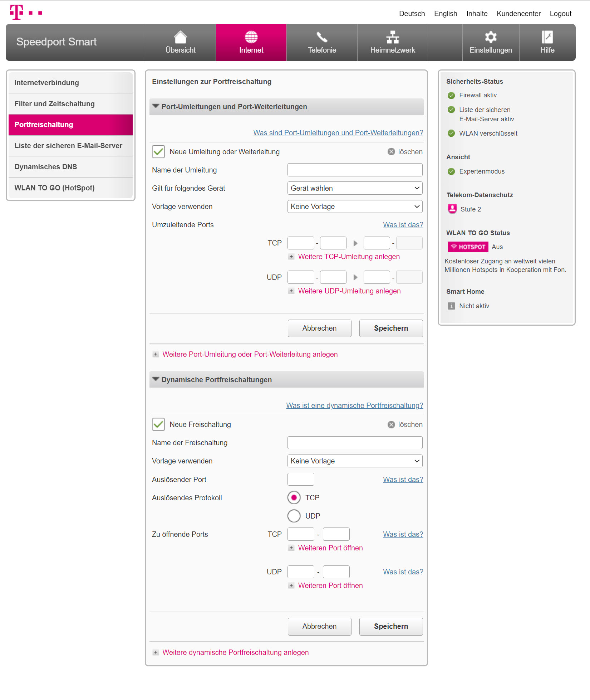The image size is (590, 700).
Task: Open the Heimnetzwerk network icon tab
Action: [x=393, y=42]
